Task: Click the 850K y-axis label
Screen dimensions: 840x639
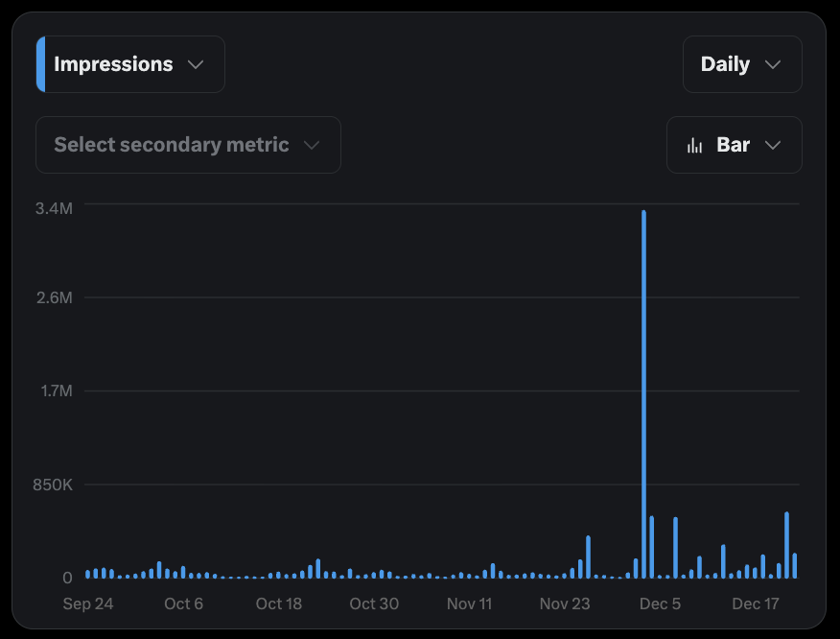Action: click(x=54, y=485)
